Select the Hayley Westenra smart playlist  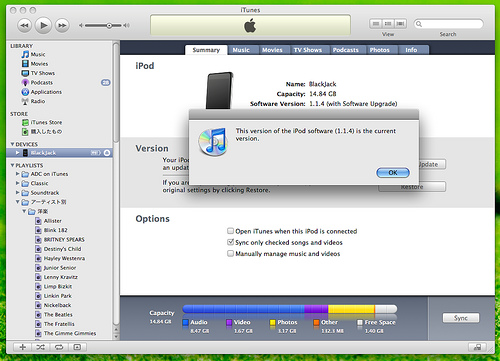pyautogui.click(x=60, y=258)
